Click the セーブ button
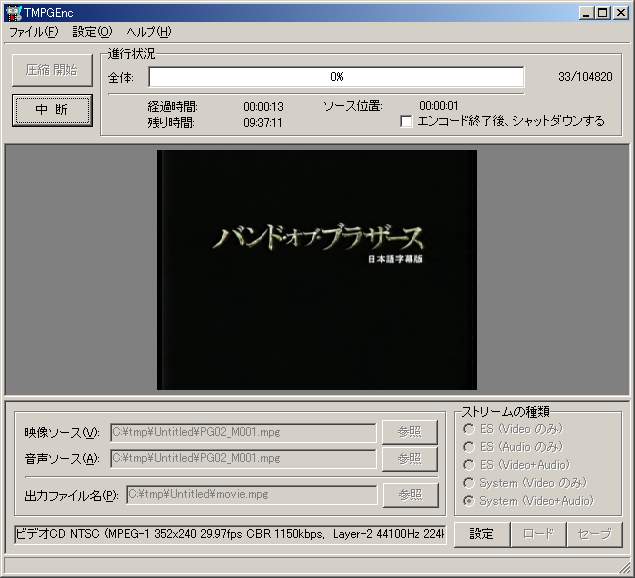 [x=595, y=534]
